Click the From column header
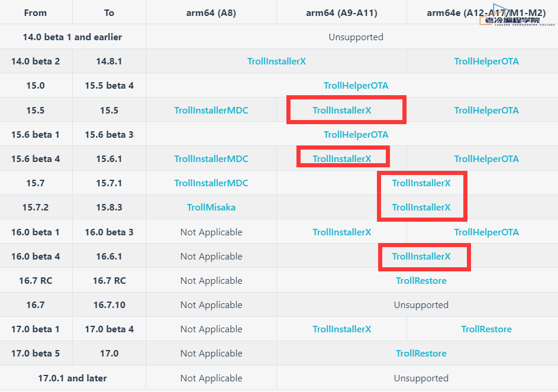Viewport: 558px width, 392px height. point(36,13)
